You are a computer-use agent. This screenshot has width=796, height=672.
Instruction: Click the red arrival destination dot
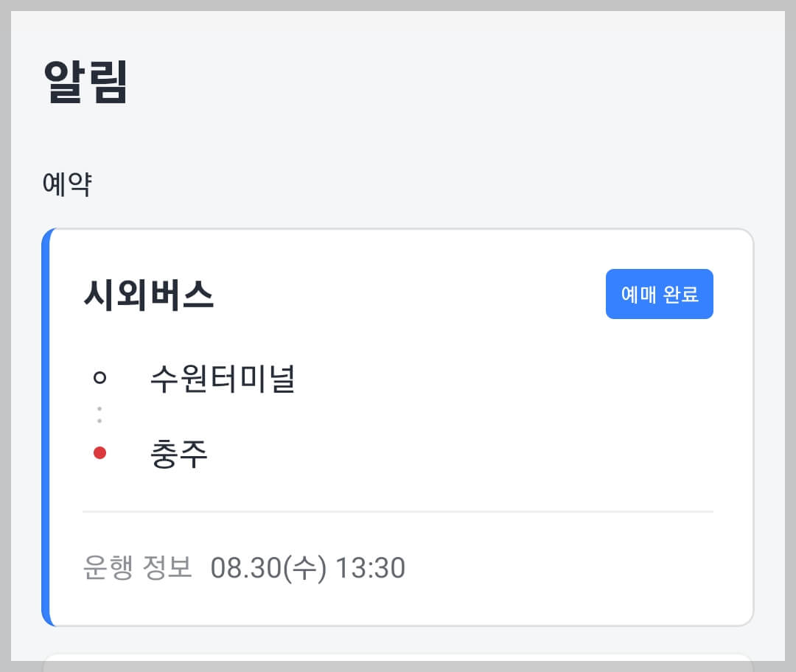pos(99,454)
